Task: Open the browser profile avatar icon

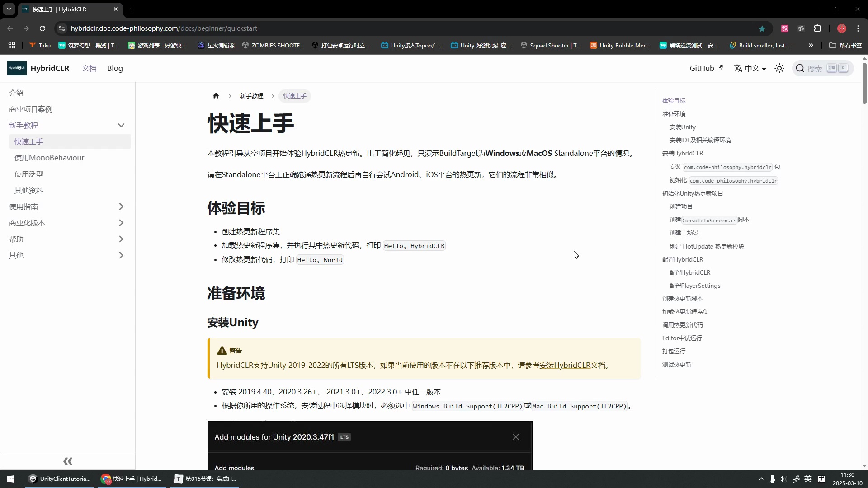Action: click(842, 28)
